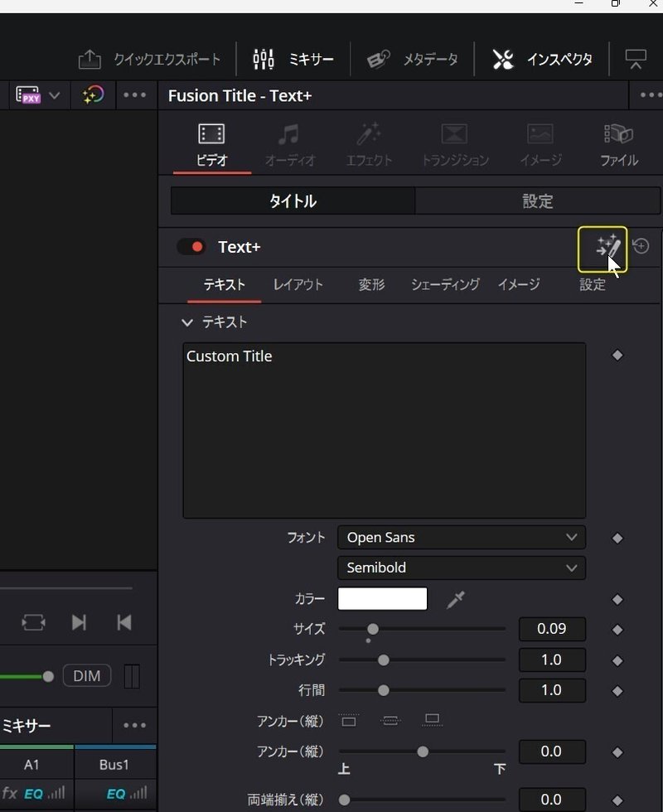Image resolution: width=663 pixels, height=812 pixels.
Task: Select the Transition (トランジション) inspector tab
Action: click(x=455, y=146)
